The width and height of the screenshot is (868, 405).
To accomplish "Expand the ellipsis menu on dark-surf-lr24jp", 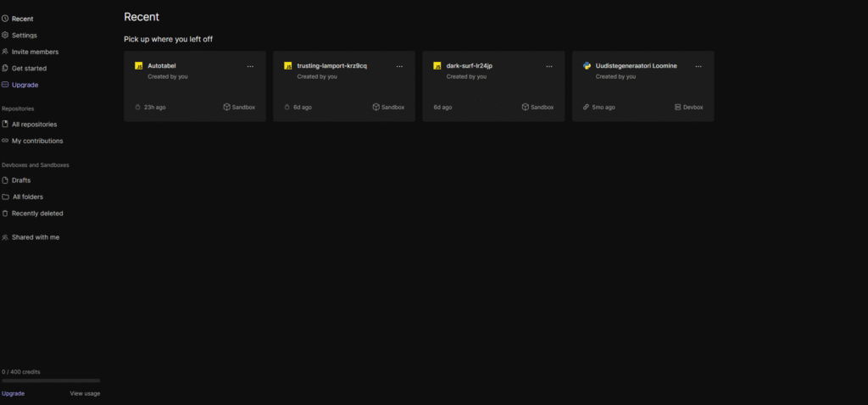I will pyautogui.click(x=549, y=66).
